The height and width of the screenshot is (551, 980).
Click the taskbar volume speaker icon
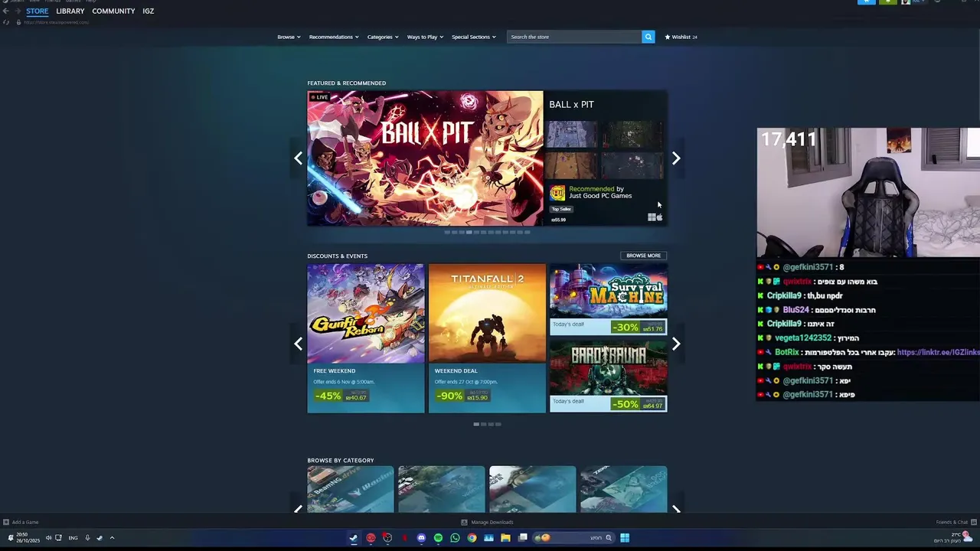48,538
